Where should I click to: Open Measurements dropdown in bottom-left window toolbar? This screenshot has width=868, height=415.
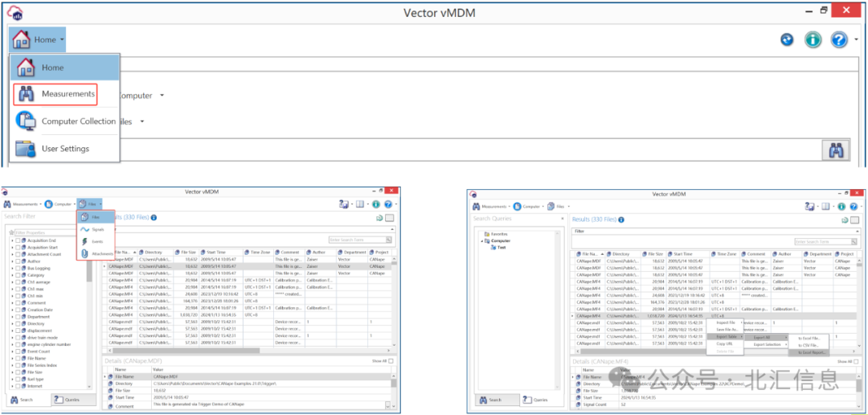point(23,204)
